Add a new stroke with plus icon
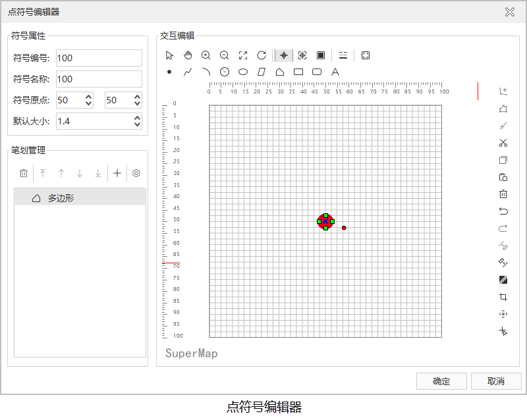Viewport: 527px width, 420px height. click(x=117, y=173)
